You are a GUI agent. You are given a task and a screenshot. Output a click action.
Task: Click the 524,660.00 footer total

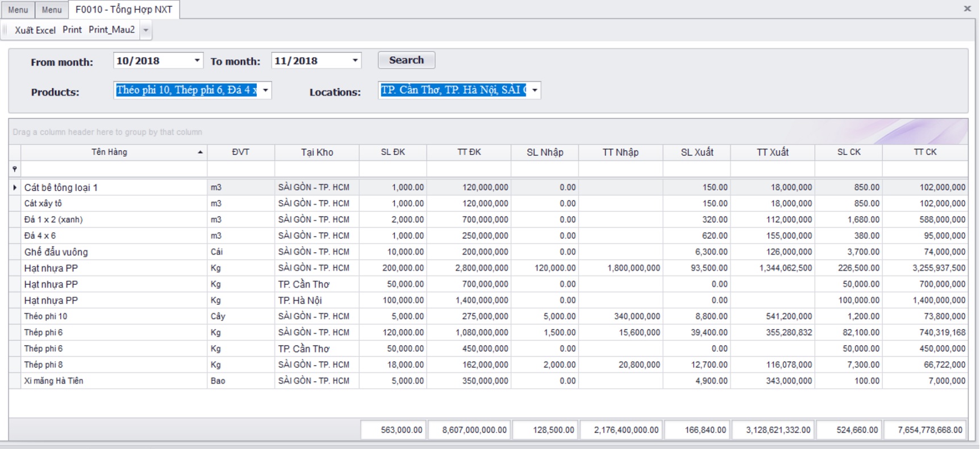click(849, 430)
